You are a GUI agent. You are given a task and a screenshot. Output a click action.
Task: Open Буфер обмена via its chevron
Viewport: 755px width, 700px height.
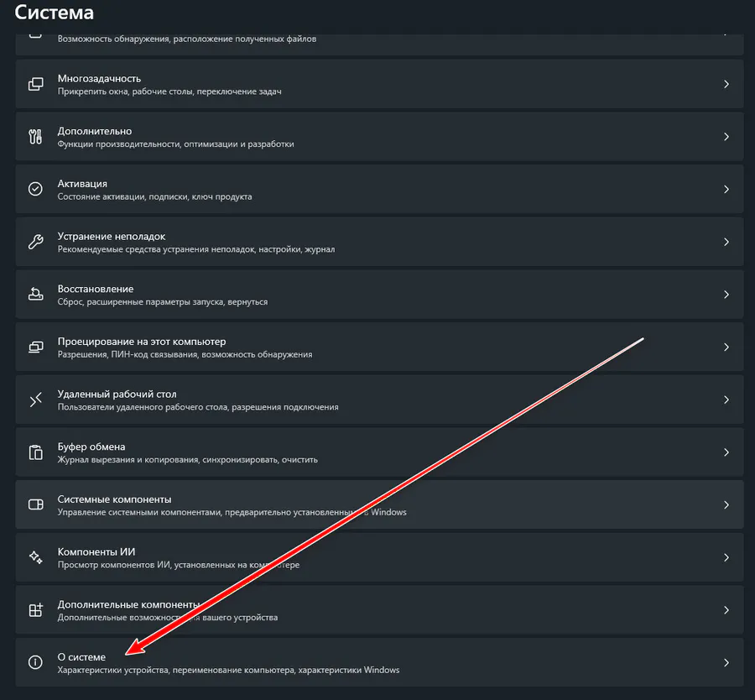point(726,452)
